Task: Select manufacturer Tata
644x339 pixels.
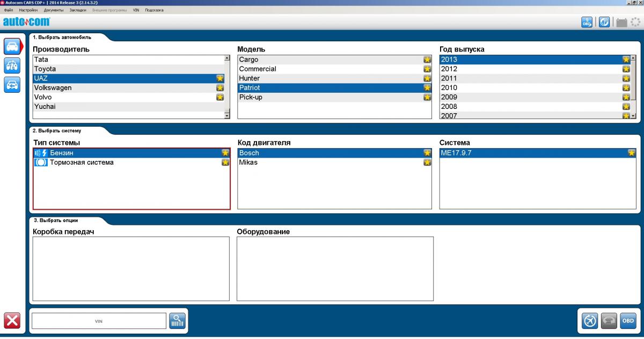Action: (128, 60)
